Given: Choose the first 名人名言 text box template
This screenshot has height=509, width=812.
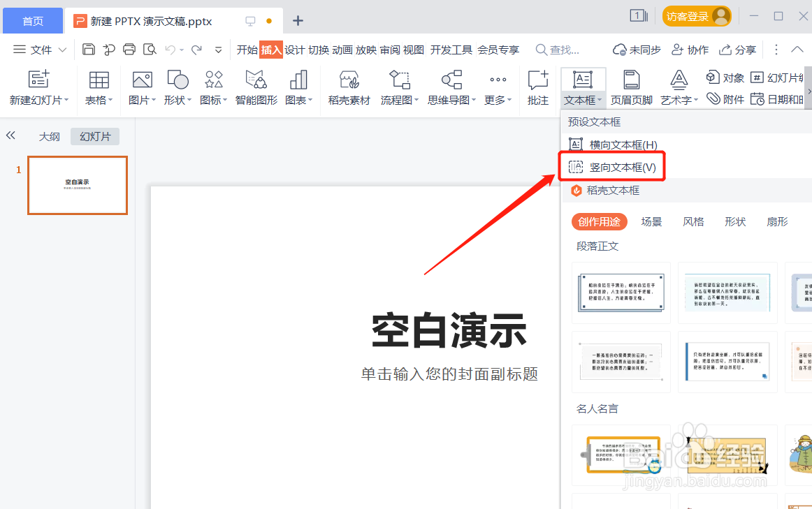Looking at the screenshot, I should (x=621, y=455).
